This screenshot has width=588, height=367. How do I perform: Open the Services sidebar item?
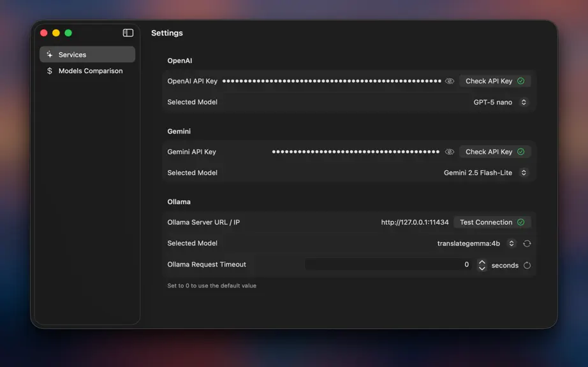click(x=87, y=55)
